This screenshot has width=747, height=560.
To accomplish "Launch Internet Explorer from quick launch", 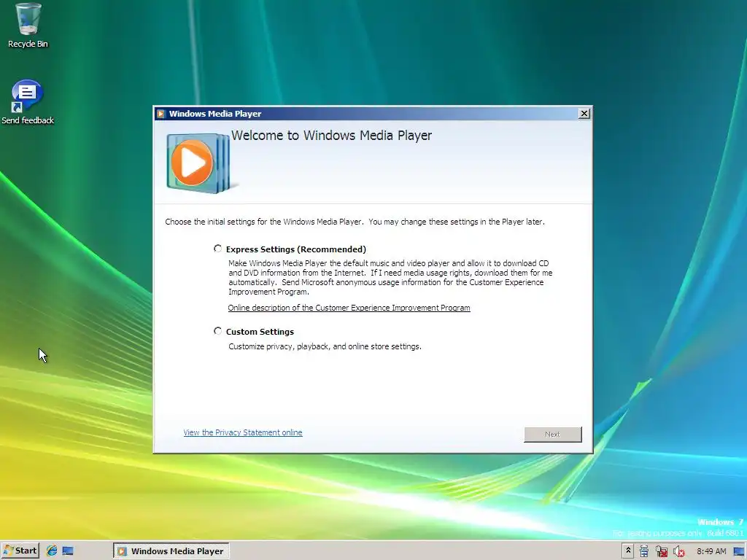I will click(x=52, y=551).
